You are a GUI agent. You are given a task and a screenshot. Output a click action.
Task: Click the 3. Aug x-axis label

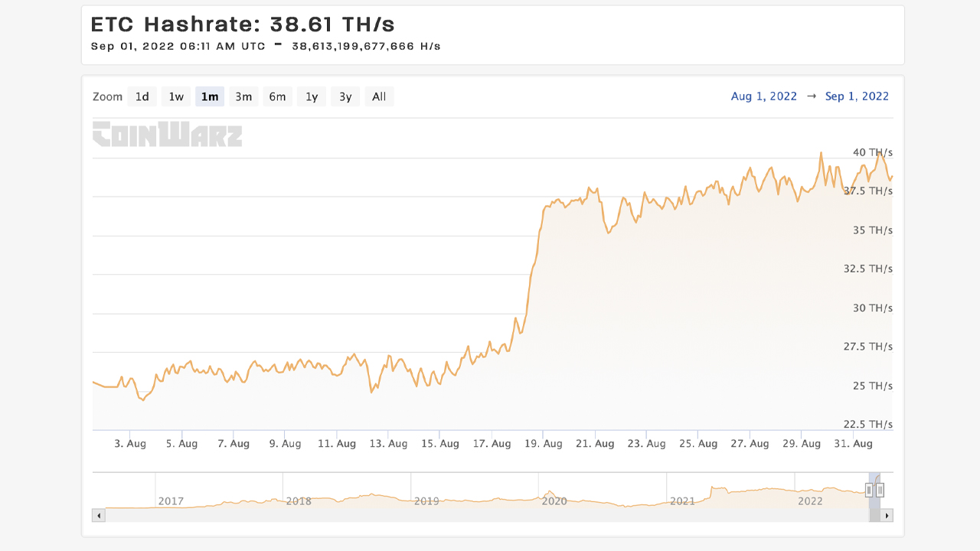(130, 444)
